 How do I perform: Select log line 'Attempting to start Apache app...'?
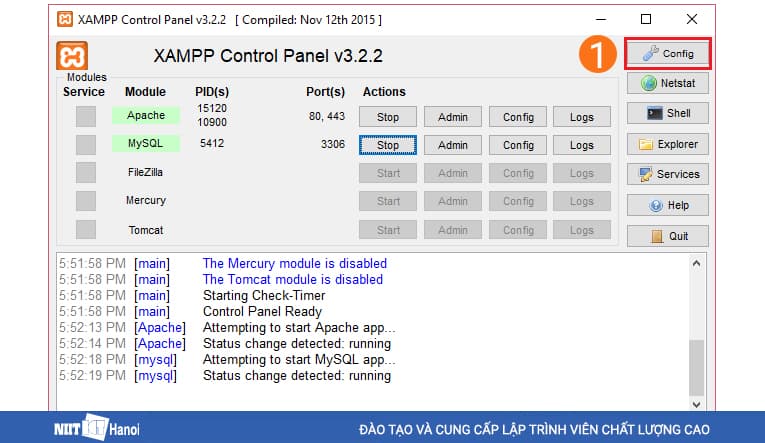[x=299, y=327]
